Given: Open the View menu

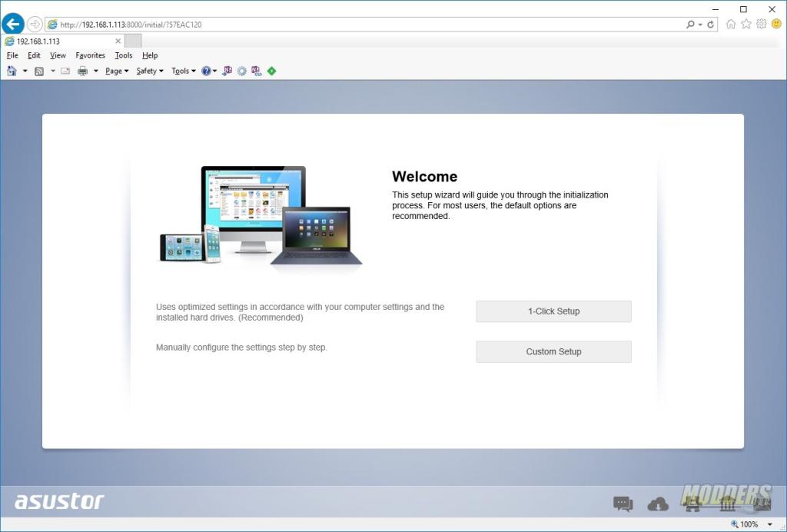Looking at the screenshot, I should click(x=58, y=55).
